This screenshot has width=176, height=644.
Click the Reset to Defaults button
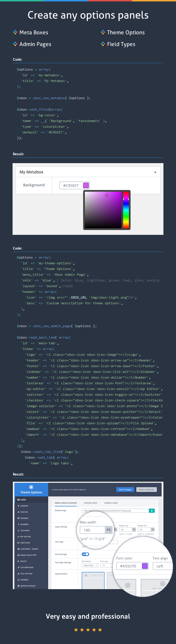click(146, 489)
